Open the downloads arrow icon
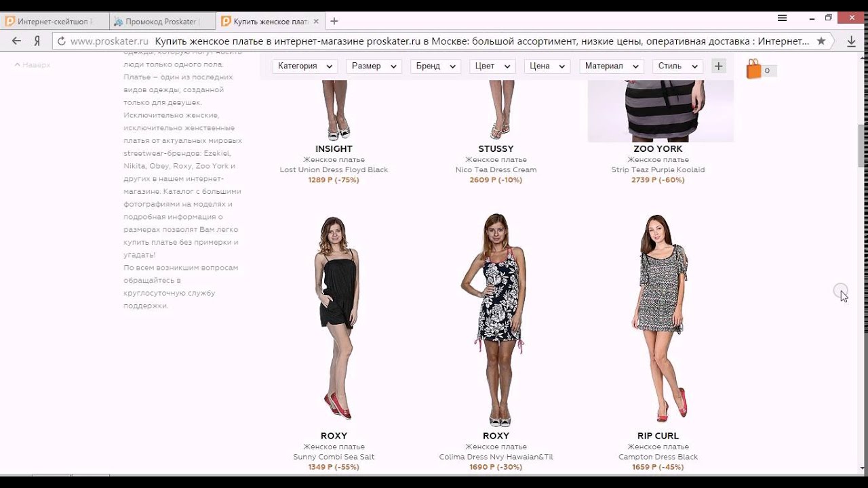Viewport: 868px width, 488px height. pos(852,41)
